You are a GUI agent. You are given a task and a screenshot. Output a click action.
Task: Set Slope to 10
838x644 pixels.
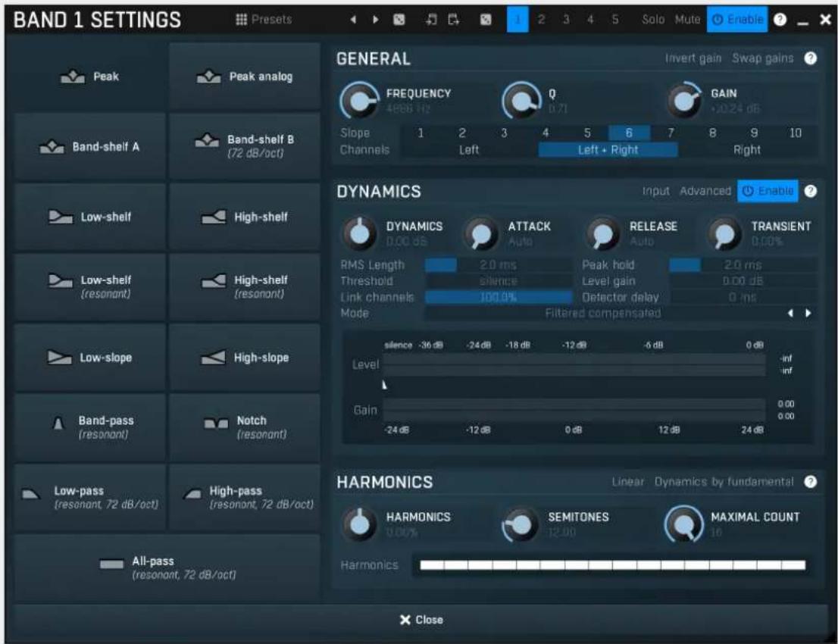[796, 133]
